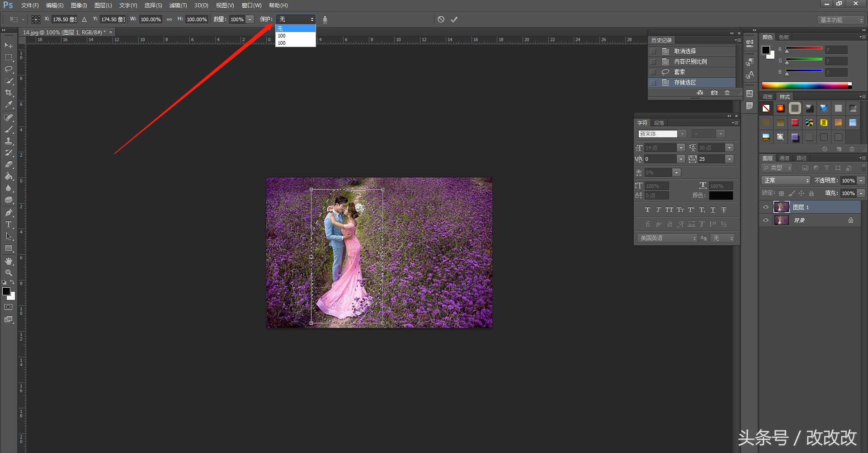Viewport: 868px width, 453px height.
Task: Select the Path Selection tool
Action: pyautogui.click(x=9, y=236)
